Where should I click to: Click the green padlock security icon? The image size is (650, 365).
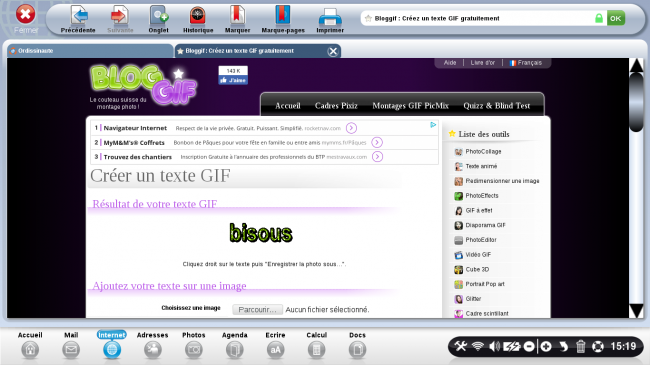pyautogui.click(x=599, y=18)
